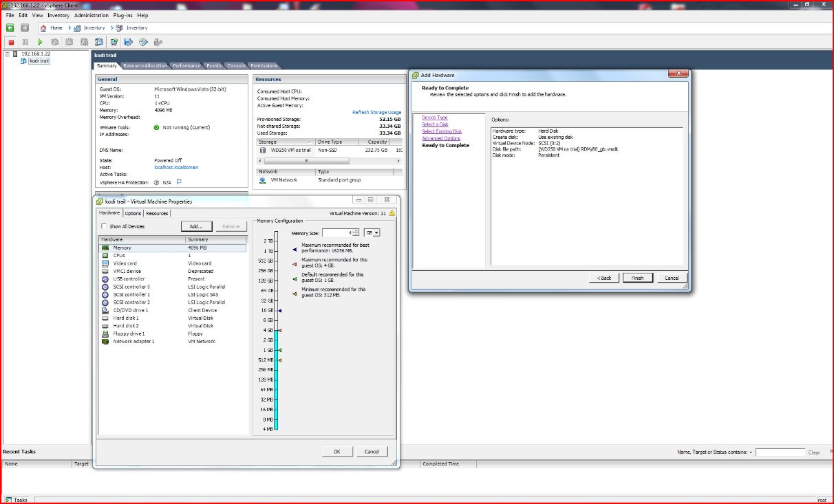This screenshot has height=504, width=834.
Task: Click the green Back navigation arrow
Action: click(x=10, y=28)
